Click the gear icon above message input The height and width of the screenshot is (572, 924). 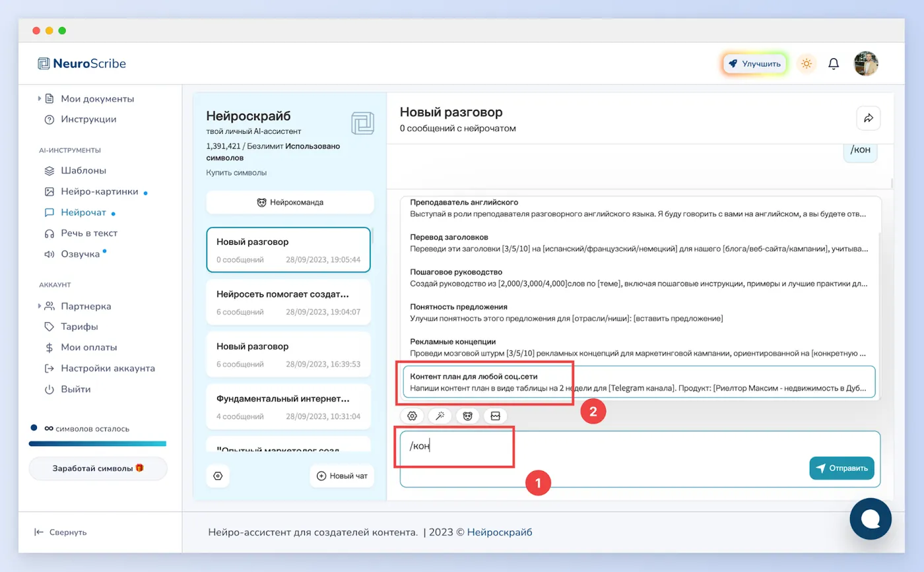pyautogui.click(x=412, y=416)
